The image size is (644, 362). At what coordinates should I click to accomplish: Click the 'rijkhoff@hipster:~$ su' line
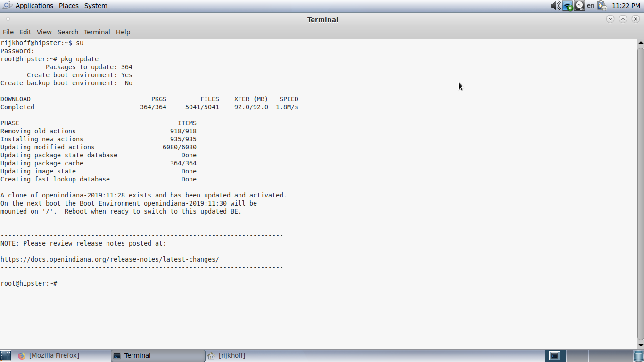point(42,43)
